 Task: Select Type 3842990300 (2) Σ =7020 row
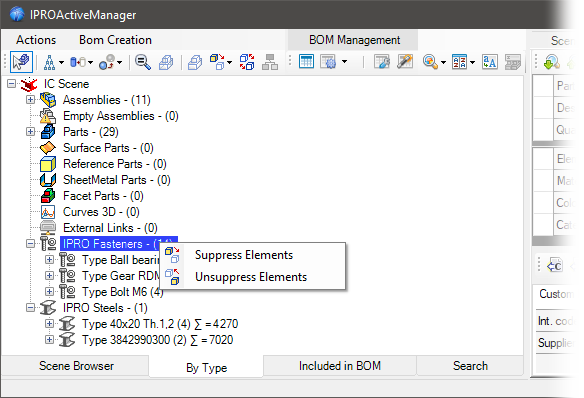pos(157,340)
